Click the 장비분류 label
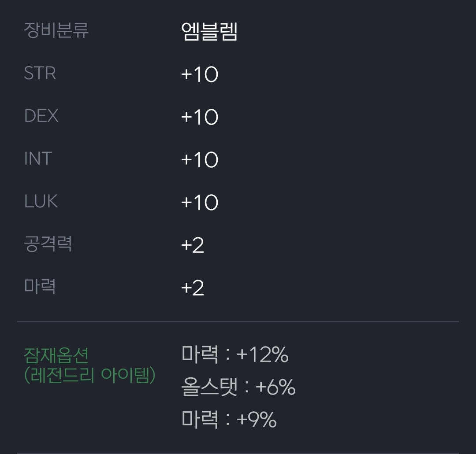Screen dimensions: 476x454 coord(56,30)
